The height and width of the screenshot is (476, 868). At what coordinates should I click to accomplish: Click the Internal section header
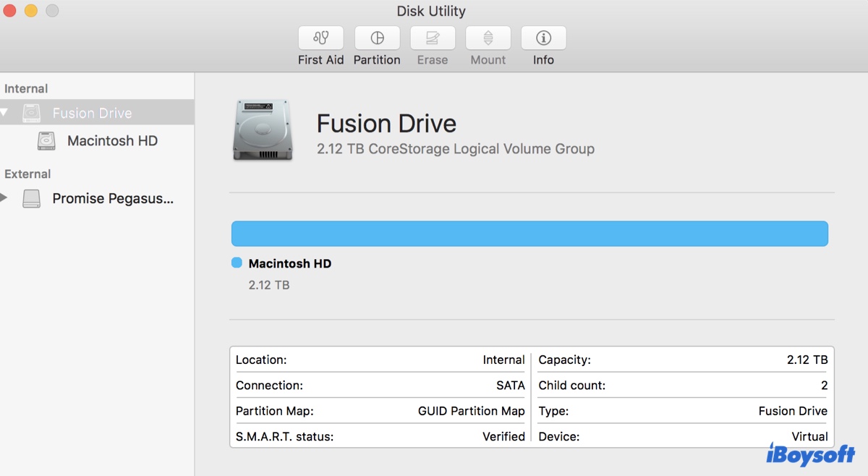point(26,88)
